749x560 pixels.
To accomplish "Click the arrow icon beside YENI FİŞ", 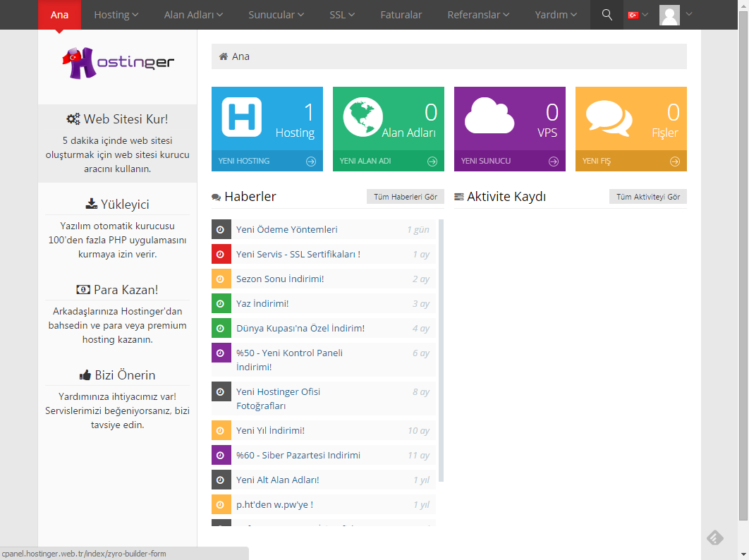I will (x=675, y=162).
